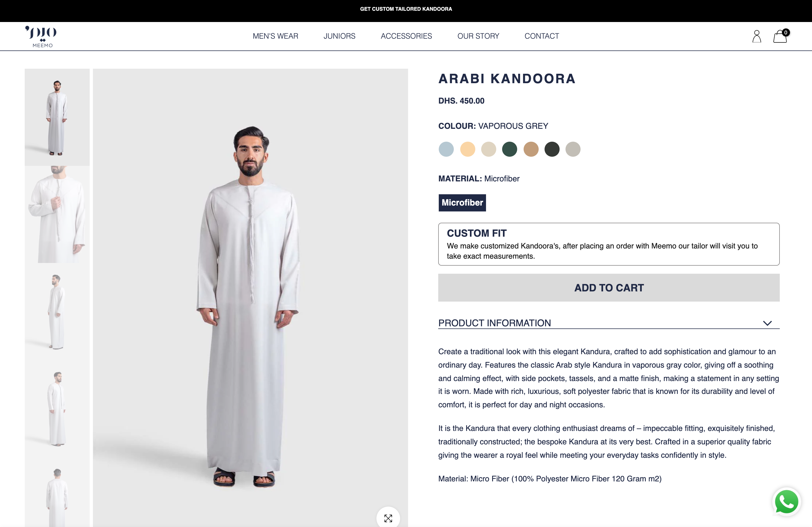
Task: Open the user account icon
Action: 756,36
